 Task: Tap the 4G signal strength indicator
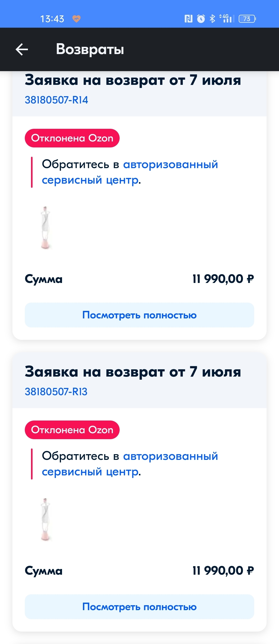tap(227, 19)
